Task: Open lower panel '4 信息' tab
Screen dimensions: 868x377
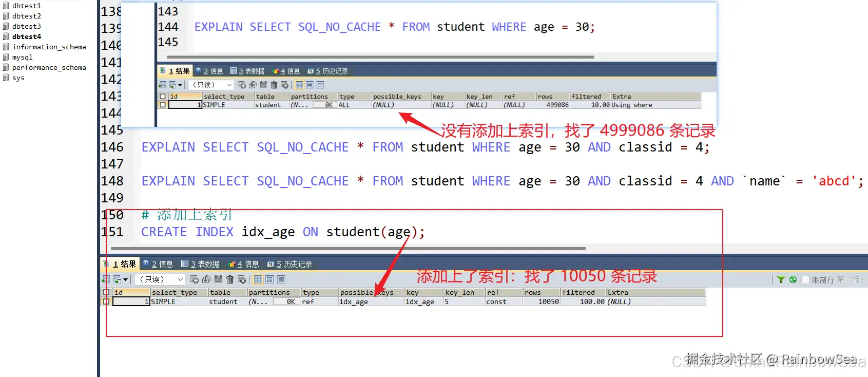Action: (244, 264)
